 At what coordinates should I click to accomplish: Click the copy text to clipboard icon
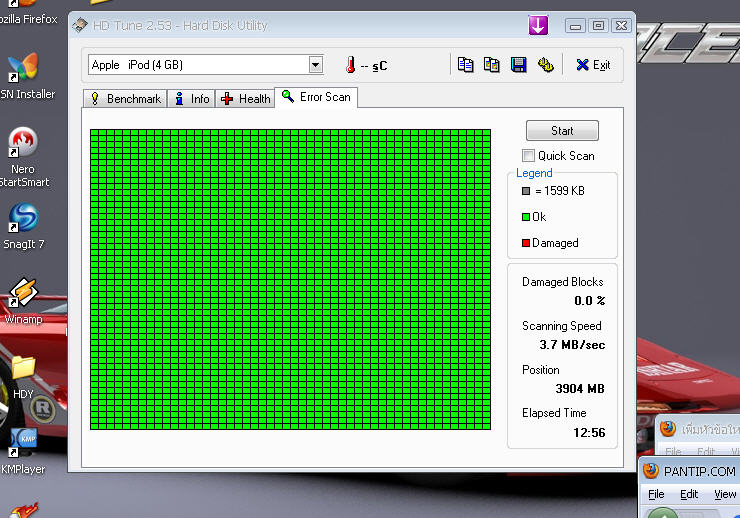coord(465,65)
